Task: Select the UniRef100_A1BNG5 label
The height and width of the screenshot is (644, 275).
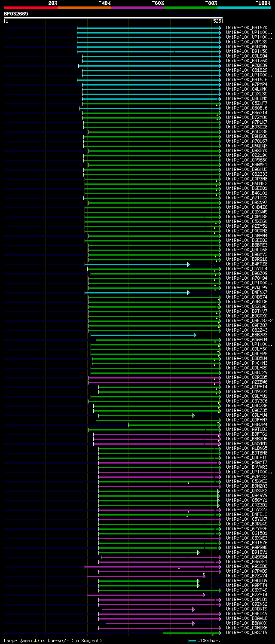Action: click(x=247, y=449)
